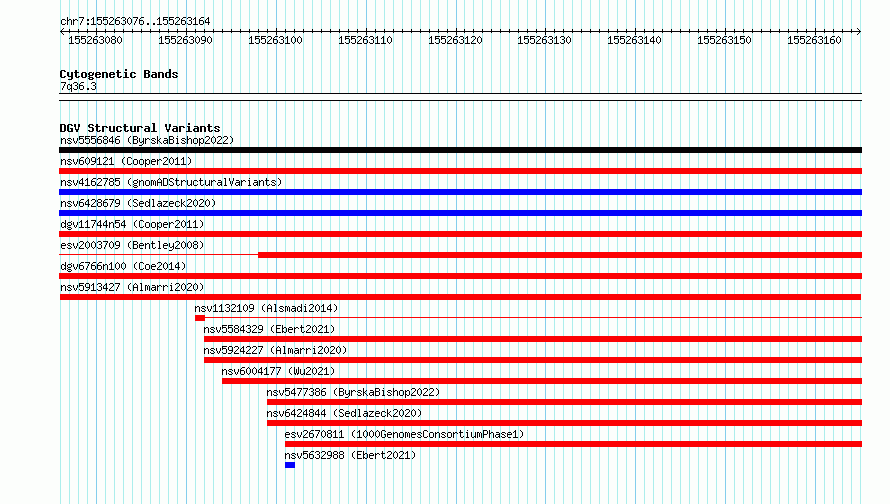Click ruler position 155263150
The width and height of the screenshot is (890, 504).
[x=724, y=40]
